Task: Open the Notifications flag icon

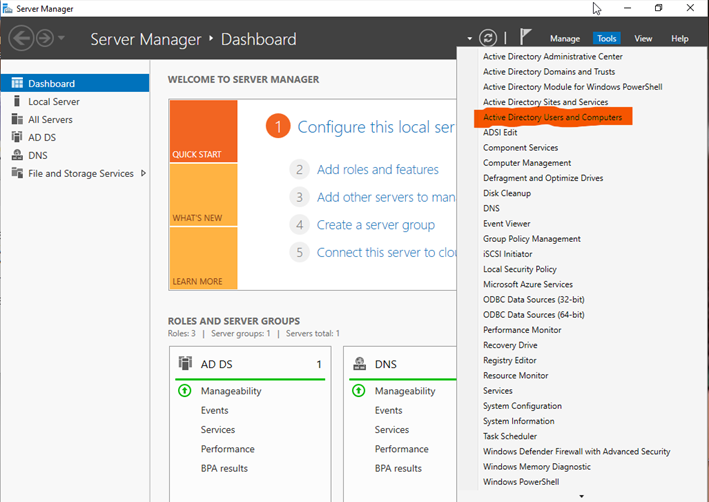Action: pos(525,37)
